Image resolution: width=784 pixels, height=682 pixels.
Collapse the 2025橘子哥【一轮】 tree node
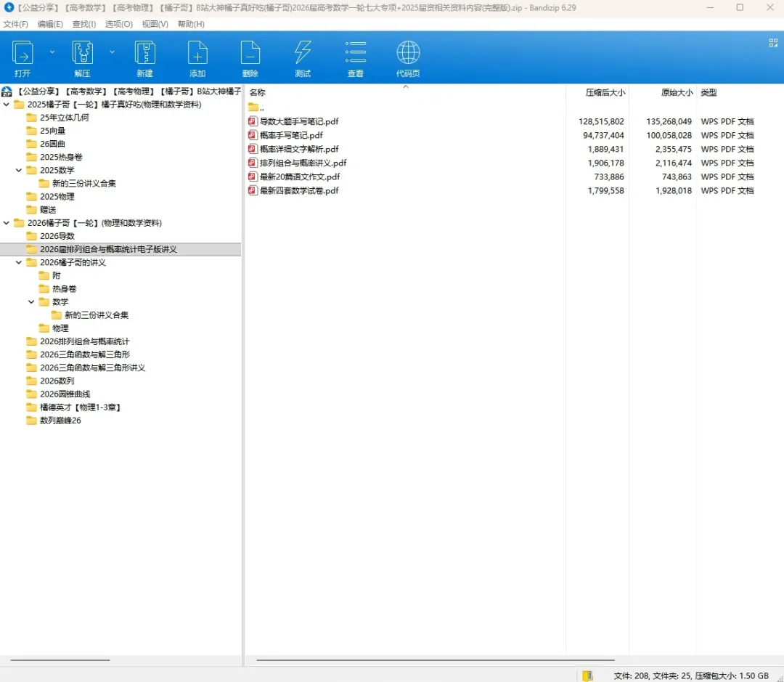[7, 105]
